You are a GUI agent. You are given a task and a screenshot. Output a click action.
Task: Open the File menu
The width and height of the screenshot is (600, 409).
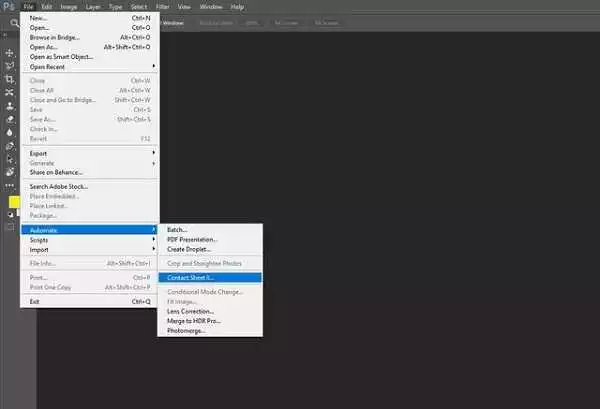point(28,7)
